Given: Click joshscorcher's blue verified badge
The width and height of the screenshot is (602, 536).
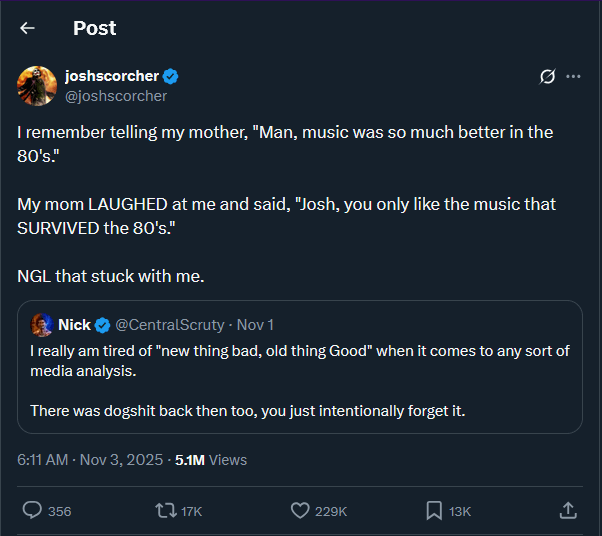Looking at the screenshot, I should [171, 76].
